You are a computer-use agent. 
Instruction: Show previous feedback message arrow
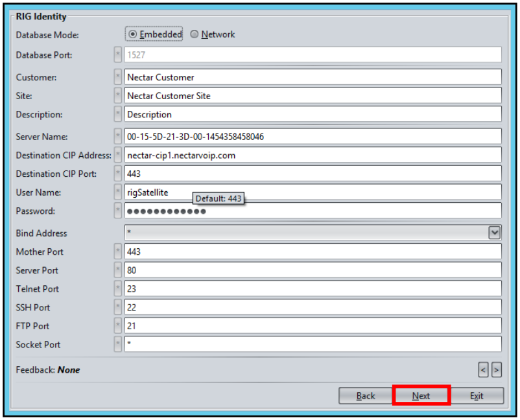(x=483, y=370)
